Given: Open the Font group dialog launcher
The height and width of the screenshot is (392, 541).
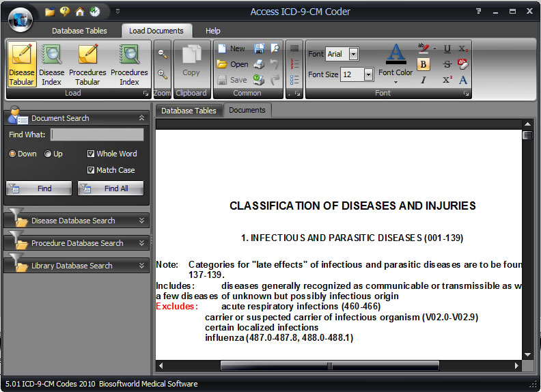Looking at the screenshot, I should click(x=466, y=93).
